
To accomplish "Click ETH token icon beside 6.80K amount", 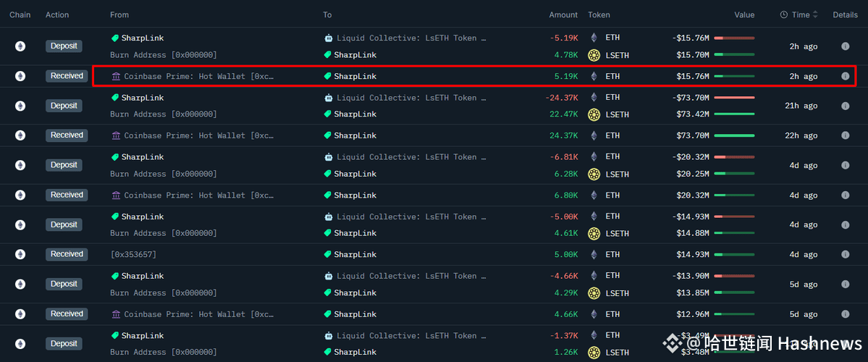I will coord(594,195).
